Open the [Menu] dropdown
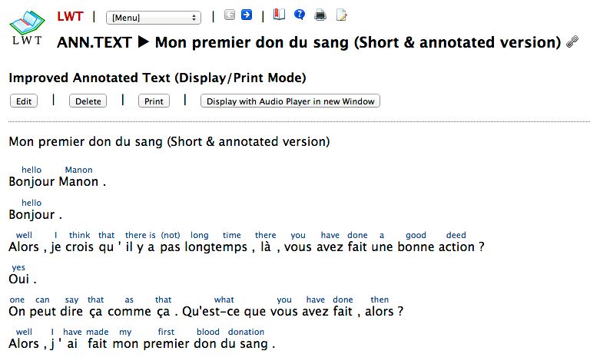The width and height of the screenshot is (590, 364). (x=154, y=17)
